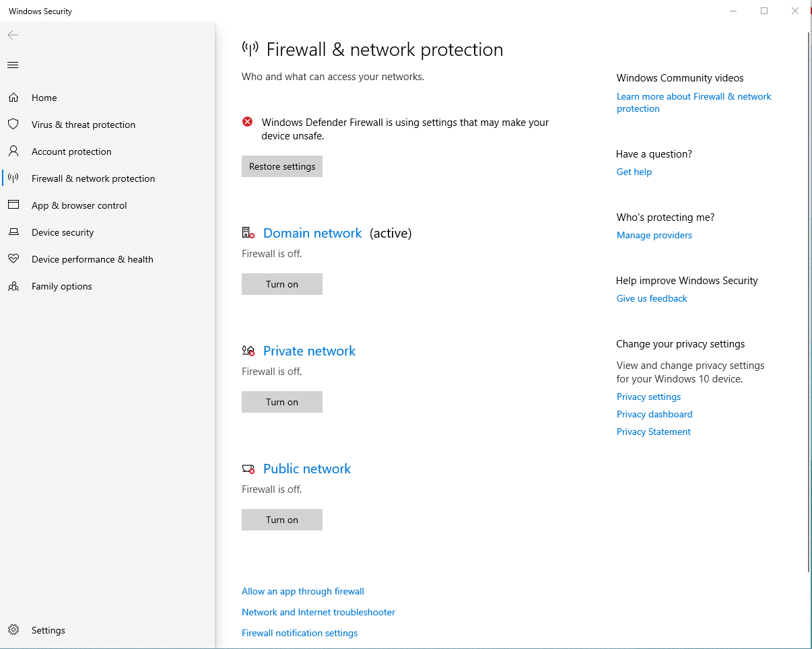Image resolution: width=812 pixels, height=649 pixels.
Task: Turn on the Domain network firewall
Action: [x=282, y=284]
